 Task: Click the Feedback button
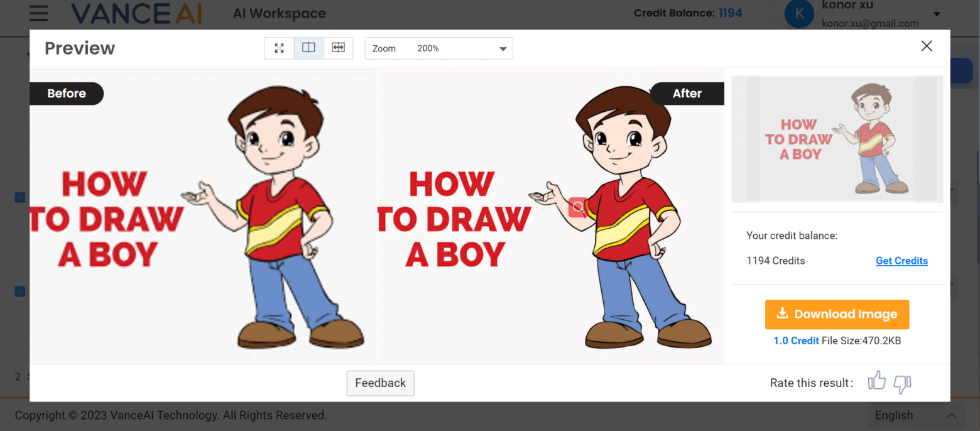[x=380, y=383]
